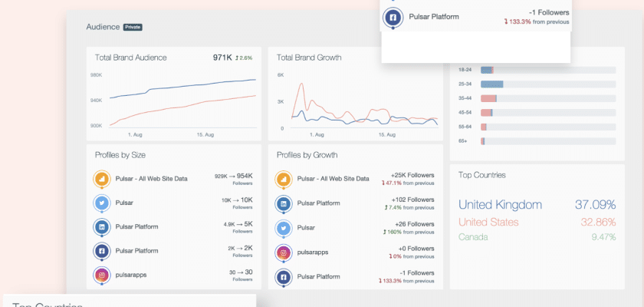Viewport: 644px width, 307px height.
Task: Click the Instagram icon in Profiles by Growth
Action: (284, 252)
